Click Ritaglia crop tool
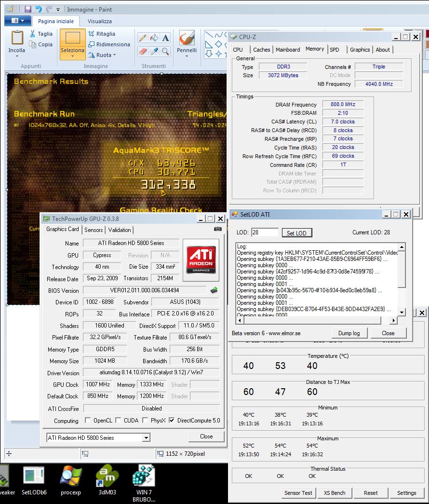The width and height of the screenshot is (429, 504). 102,34
